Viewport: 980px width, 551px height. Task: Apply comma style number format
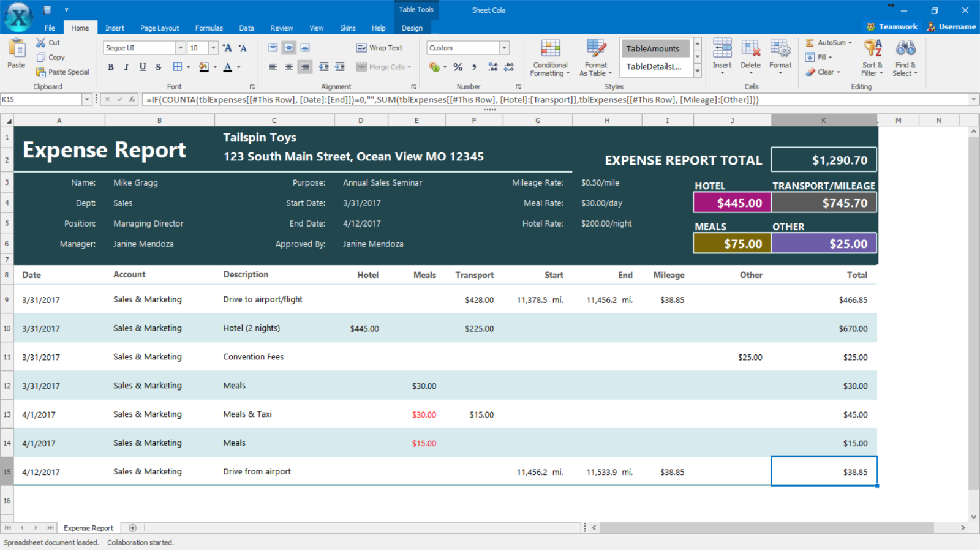pos(474,67)
